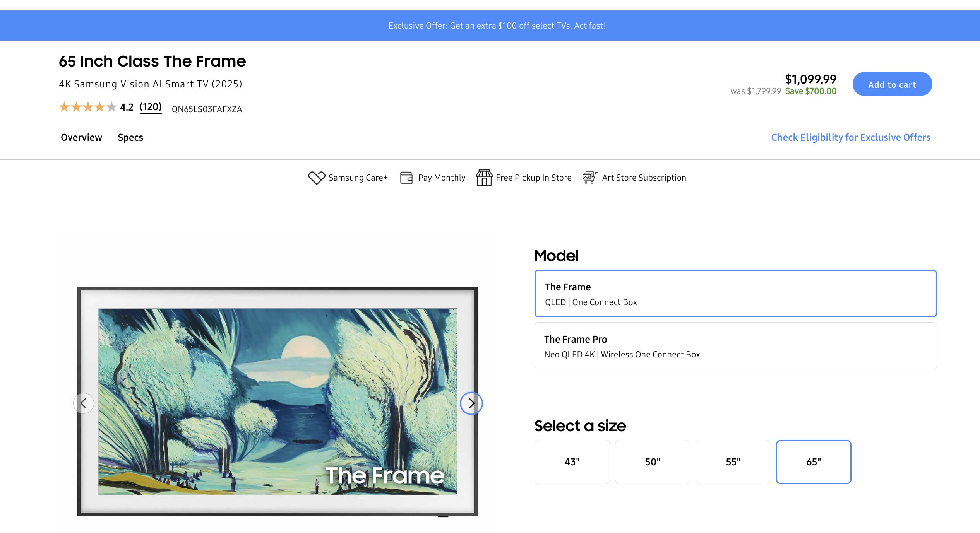Choose the 55" size option
980x533 pixels.
[733, 462]
